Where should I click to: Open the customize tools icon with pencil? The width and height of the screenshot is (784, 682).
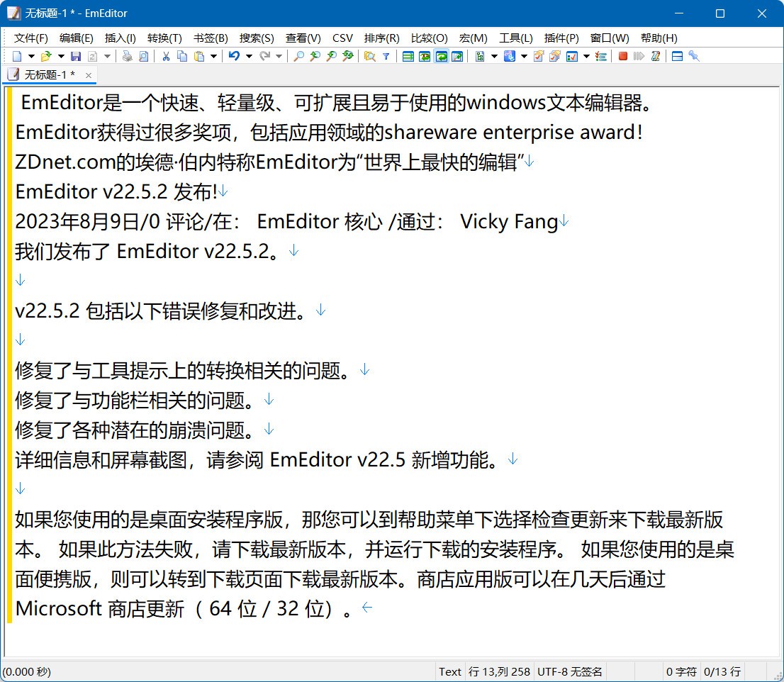(539, 56)
